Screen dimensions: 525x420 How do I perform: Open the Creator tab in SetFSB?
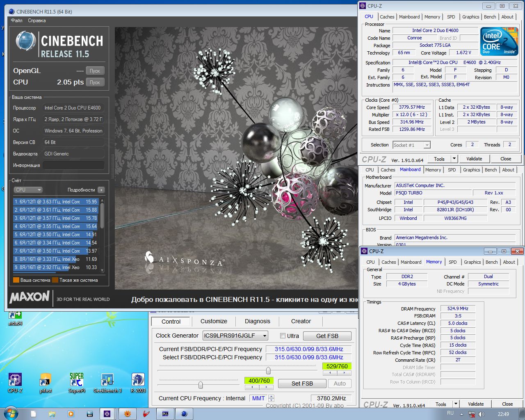(301, 321)
